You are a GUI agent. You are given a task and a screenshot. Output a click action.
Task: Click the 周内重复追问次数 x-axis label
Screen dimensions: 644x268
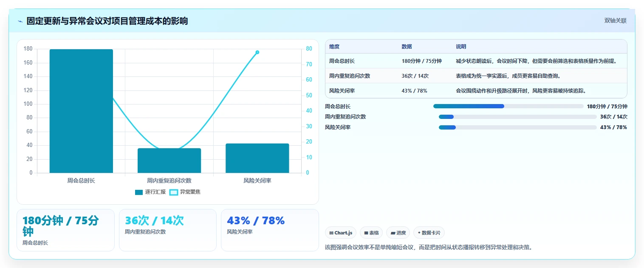(169, 181)
